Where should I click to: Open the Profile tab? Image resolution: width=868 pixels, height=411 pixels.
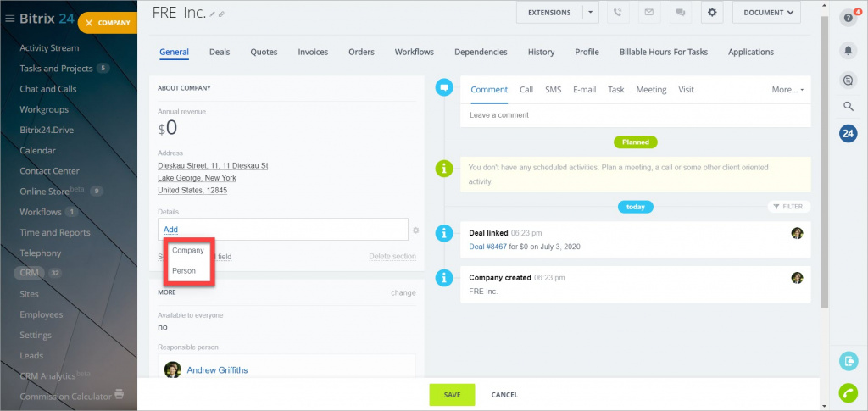click(587, 52)
